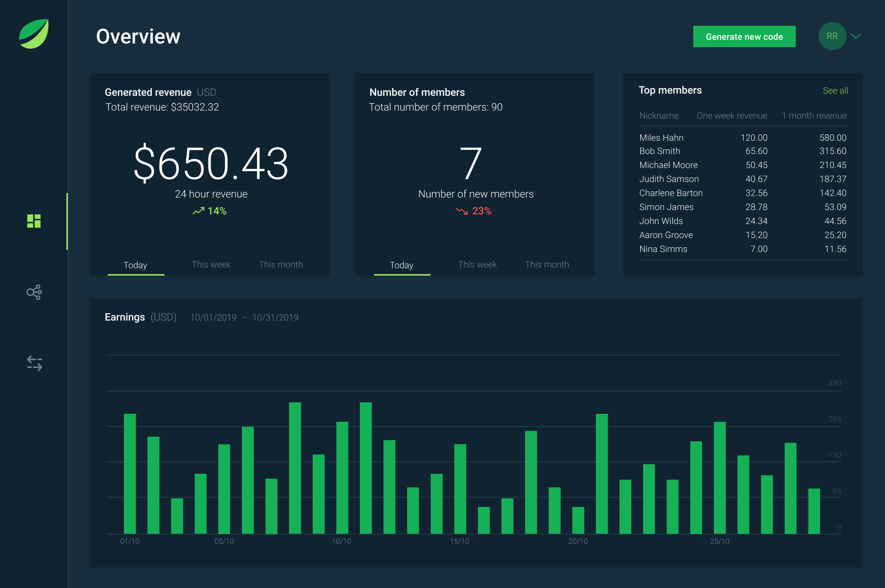
Task: Expand This month earnings filter
Action: coord(280,264)
